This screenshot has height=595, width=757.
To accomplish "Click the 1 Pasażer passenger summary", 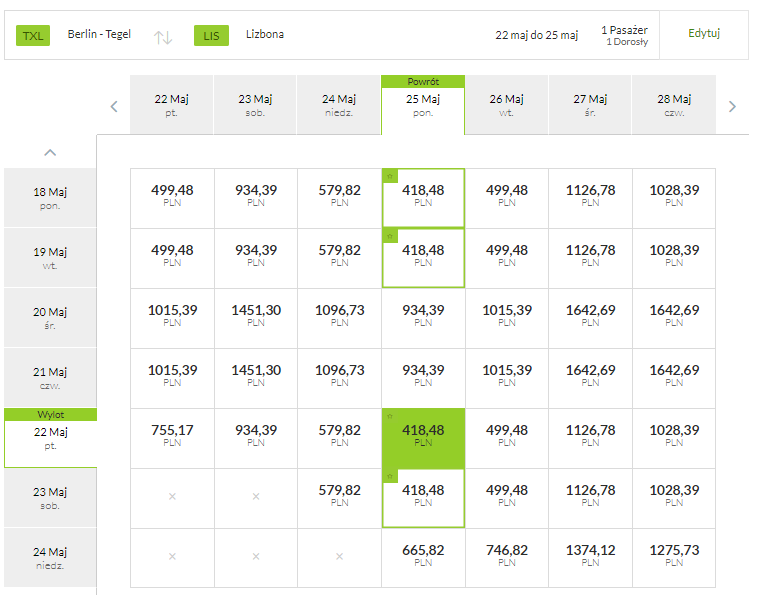I will click(x=625, y=35).
